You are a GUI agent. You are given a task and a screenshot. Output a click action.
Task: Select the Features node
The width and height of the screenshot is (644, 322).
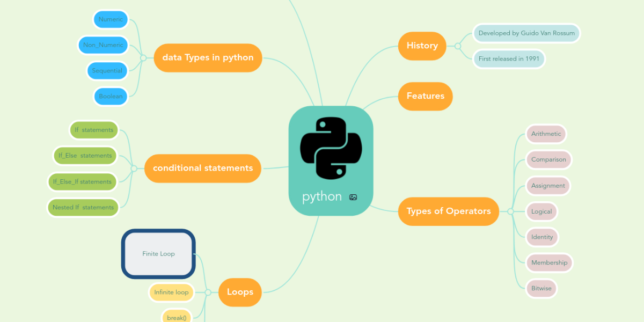coord(426,96)
